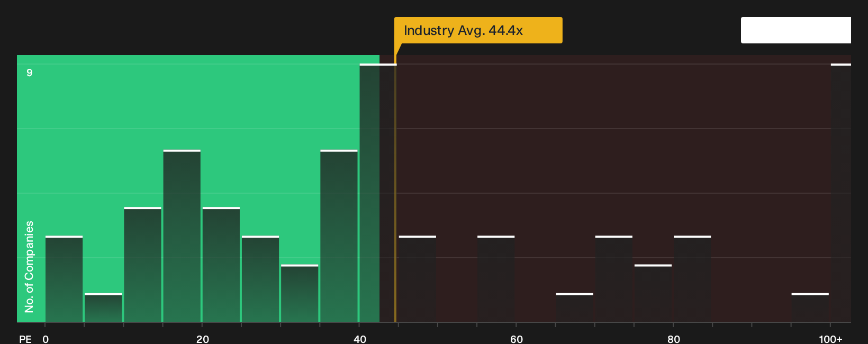Image resolution: width=868 pixels, height=344 pixels.
Task: Click the x-axis tick label 60
Action: [x=517, y=339]
